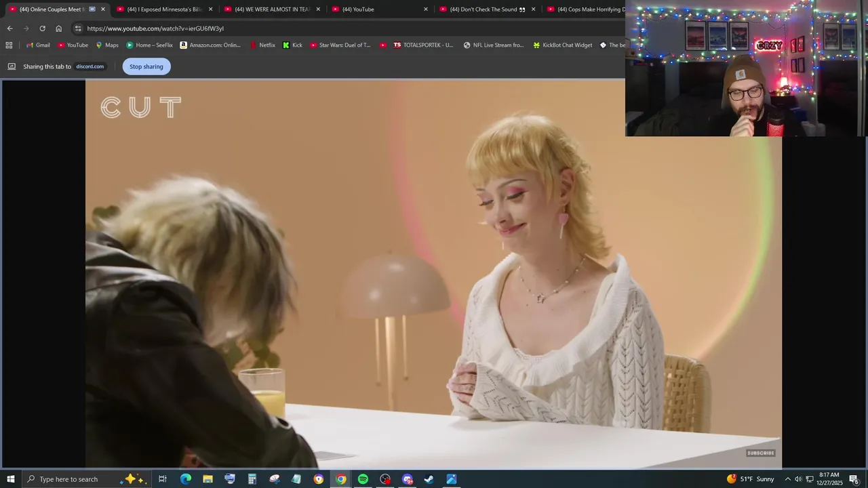Viewport: 868px width, 488px height.
Task: Open the apps grid in bookmarks bar
Action: (9, 45)
